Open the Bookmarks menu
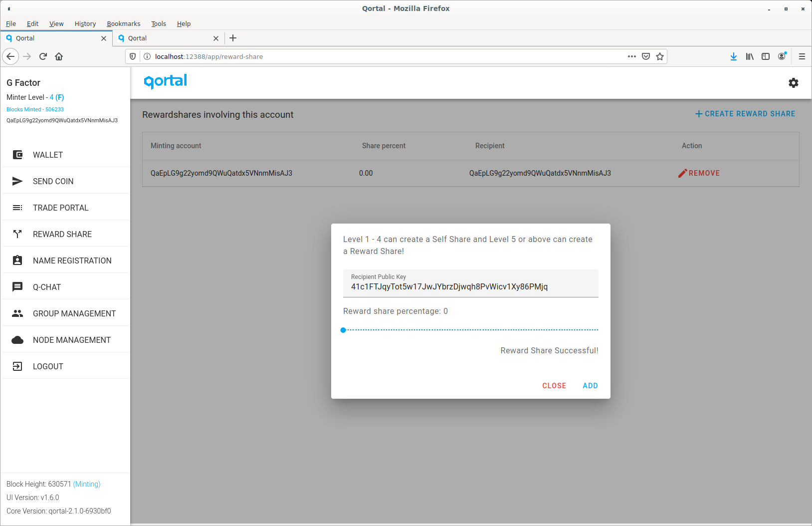The height and width of the screenshot is (526, 812). [124, 23]
